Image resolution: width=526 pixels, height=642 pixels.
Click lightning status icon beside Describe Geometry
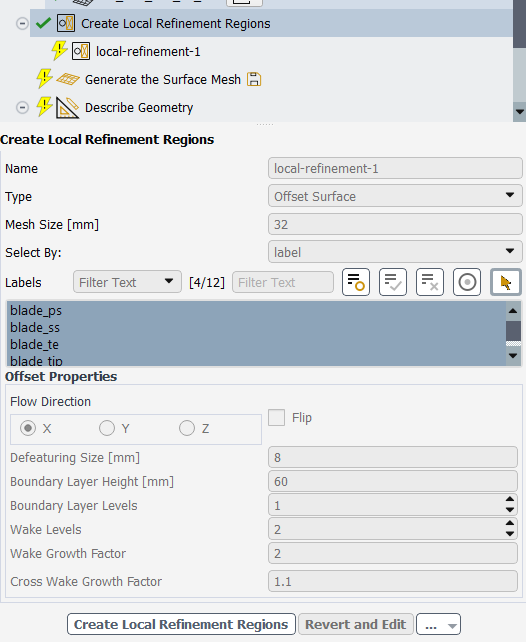pyautogui.click(x=44, y=106)
